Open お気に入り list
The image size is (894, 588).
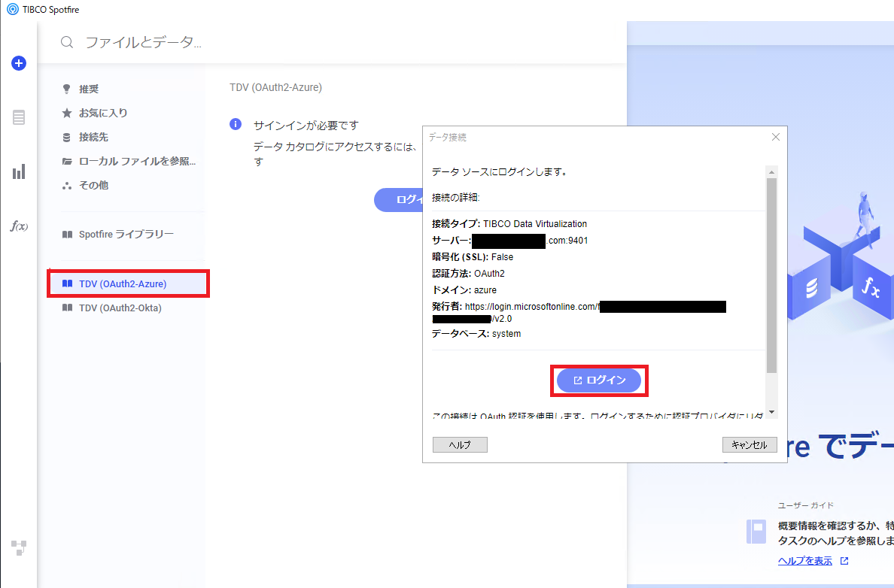pos(103,113)
